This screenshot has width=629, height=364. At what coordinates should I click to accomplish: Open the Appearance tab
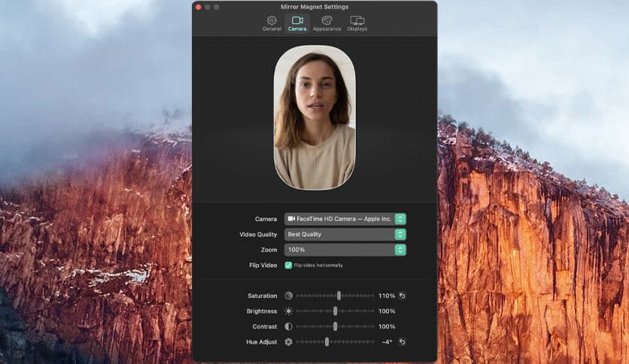tap(327, 23)
